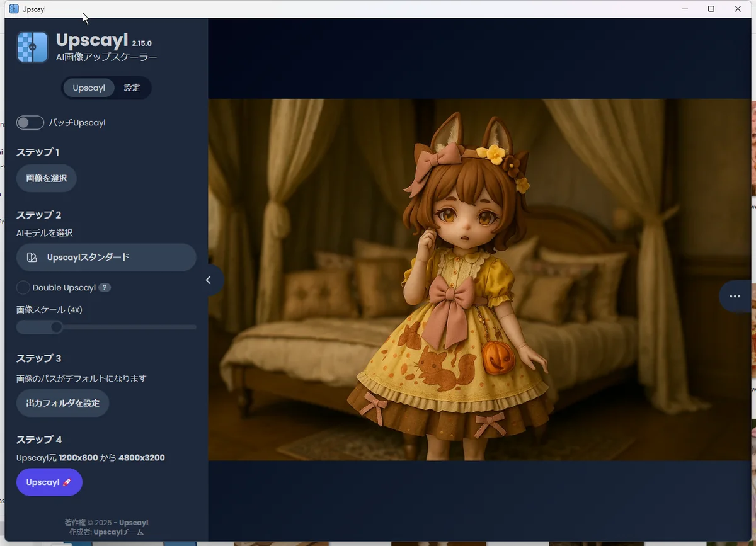
Task: Open the Upscayl link in copyright footer
Action: pyautogui.click(x=134, y=523)
